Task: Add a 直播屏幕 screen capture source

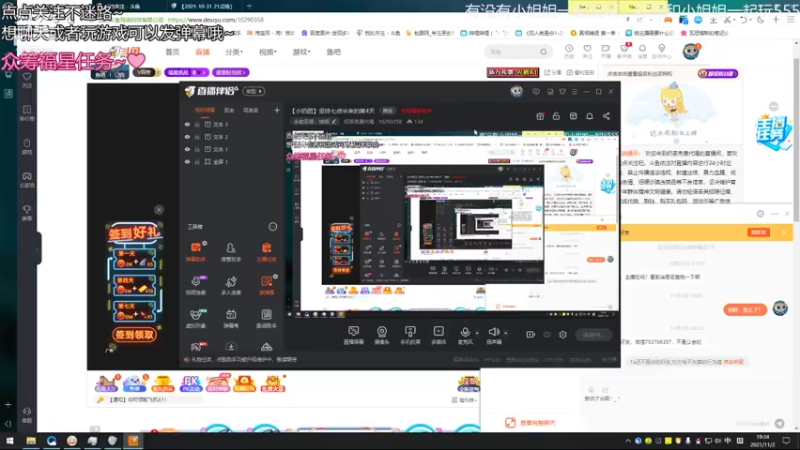Action: [x=354, y=335]
